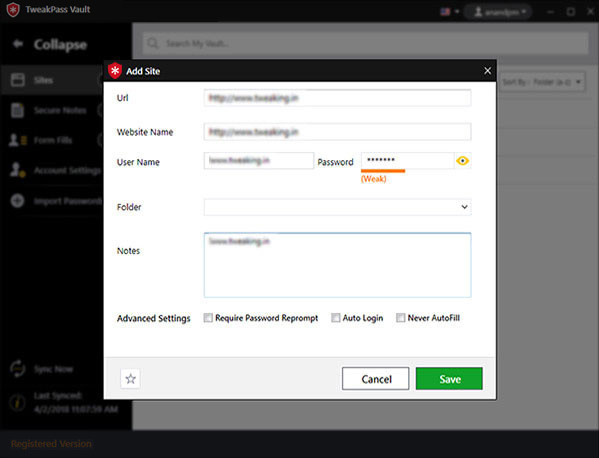Click the green Save button
Viewport: 599px width, 458px height.
(x=449, y=379)
